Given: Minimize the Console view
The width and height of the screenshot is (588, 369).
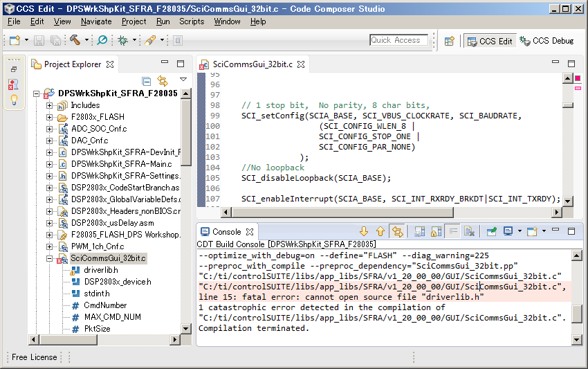Looking at the screenshot, I should pos(555,230).
